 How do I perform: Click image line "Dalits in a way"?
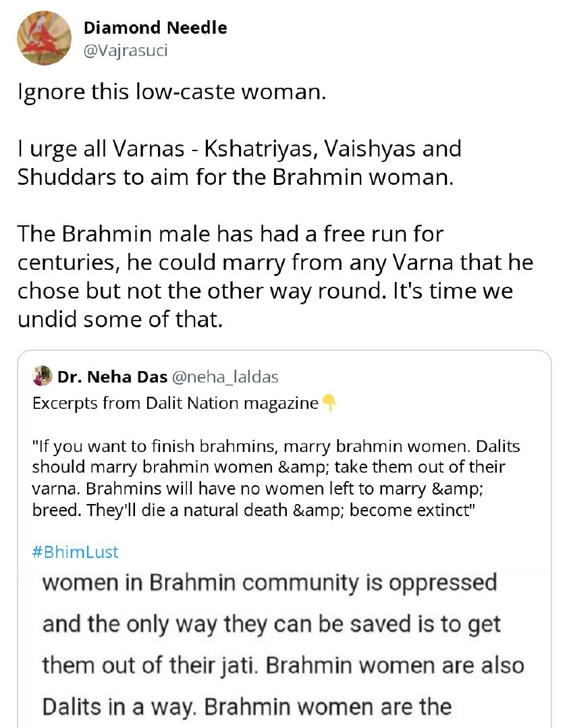pos(246,706)
